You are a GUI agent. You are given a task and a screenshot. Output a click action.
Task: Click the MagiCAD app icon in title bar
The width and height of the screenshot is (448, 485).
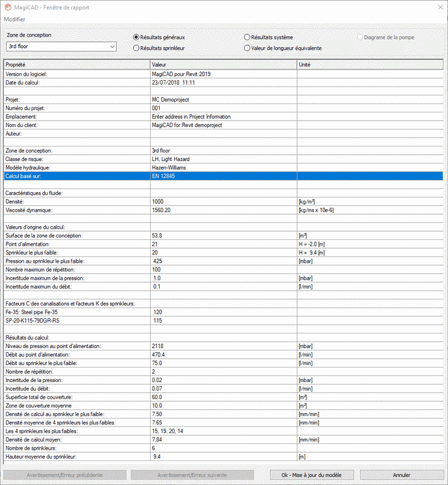pos(8,7)
